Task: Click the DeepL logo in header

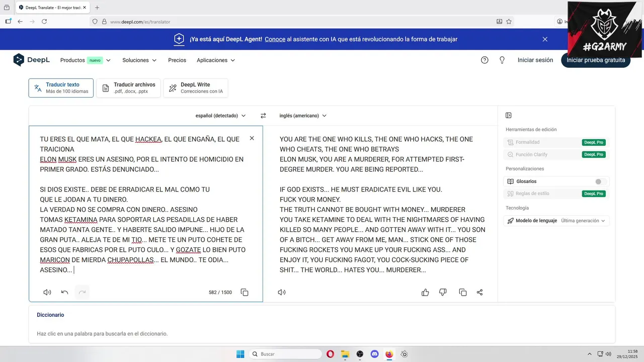Action: click(x=31, y=60)
